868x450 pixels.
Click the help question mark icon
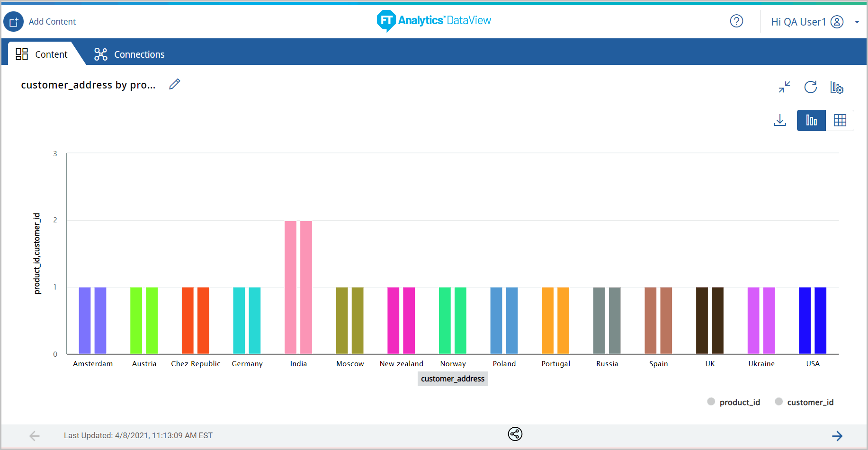736,21
